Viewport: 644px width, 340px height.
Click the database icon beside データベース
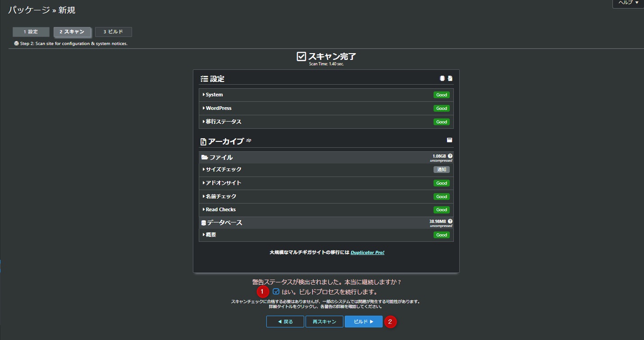[x=204, y=223]
